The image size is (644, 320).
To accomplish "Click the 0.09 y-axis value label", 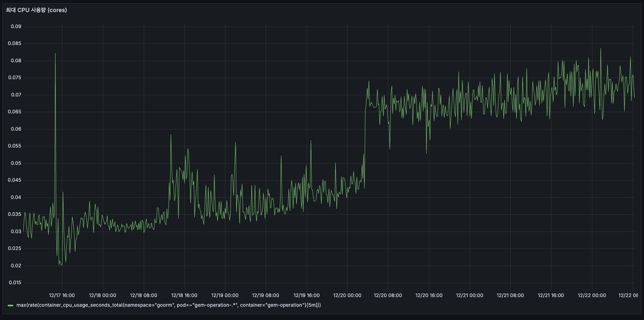I will [16, 27].
